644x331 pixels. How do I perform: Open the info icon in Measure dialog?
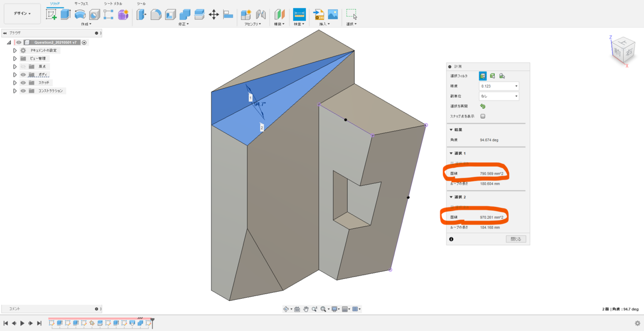pos(451,239)
